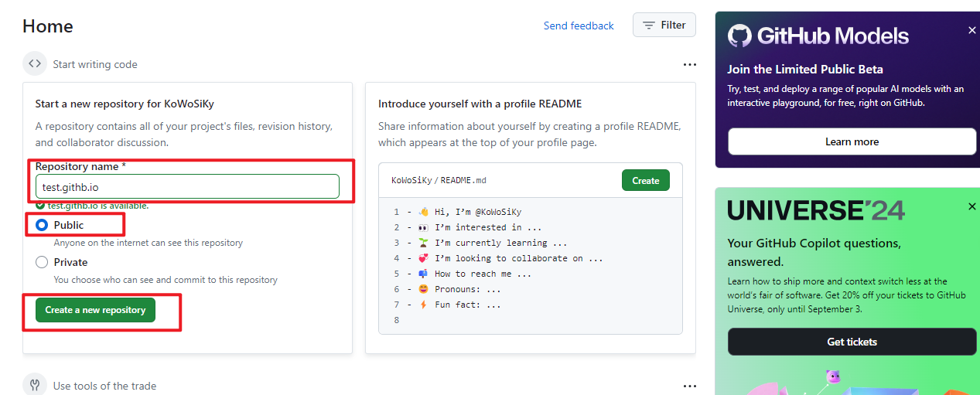Focus the Repository name text field
This screenshot has width=980, height=395.
click(x=186, y=186)
